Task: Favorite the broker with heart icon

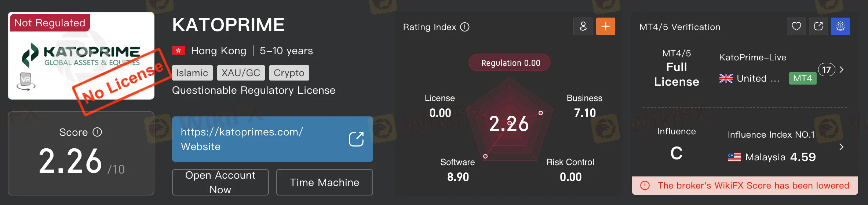Action: pyautogui.click(x=796, y=26)
